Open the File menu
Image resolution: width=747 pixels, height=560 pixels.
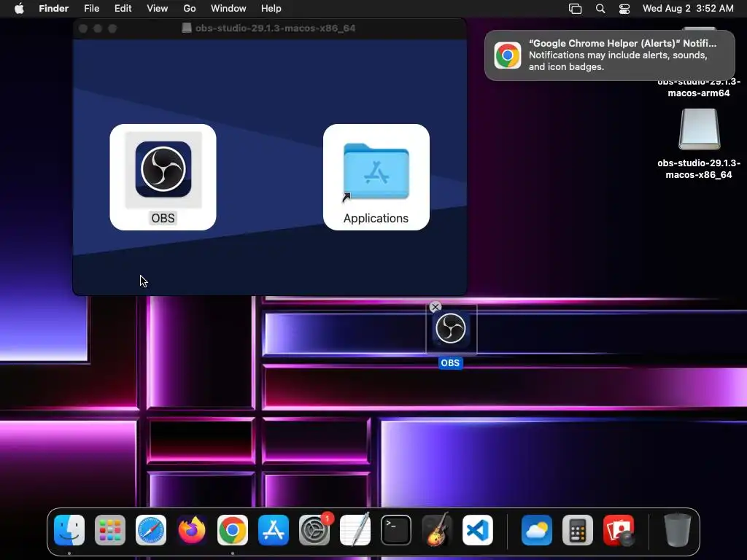91,9
